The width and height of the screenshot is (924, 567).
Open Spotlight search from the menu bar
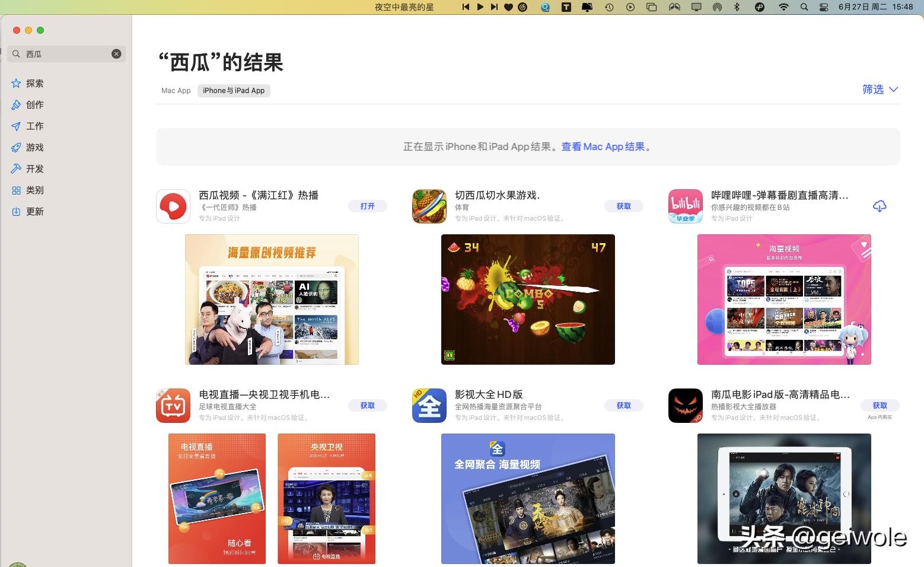pyautogui.click(x=804, y=8)
